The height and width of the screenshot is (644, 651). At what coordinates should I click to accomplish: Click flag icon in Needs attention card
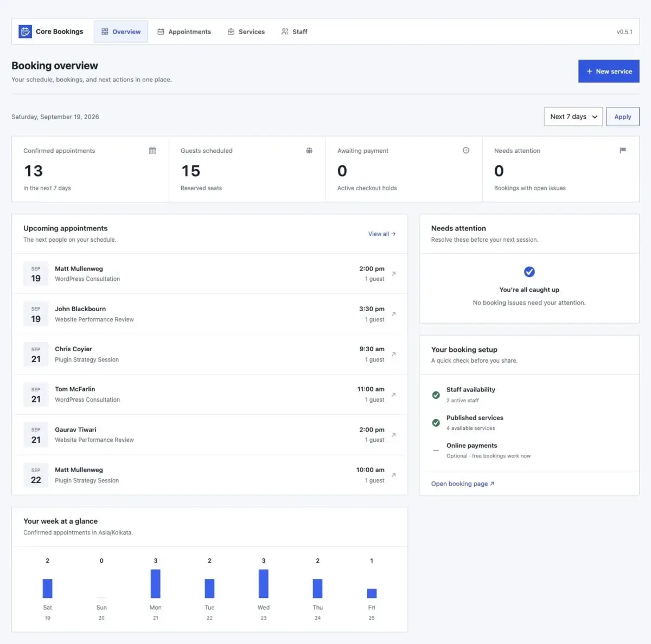click(x=623, y=150)
